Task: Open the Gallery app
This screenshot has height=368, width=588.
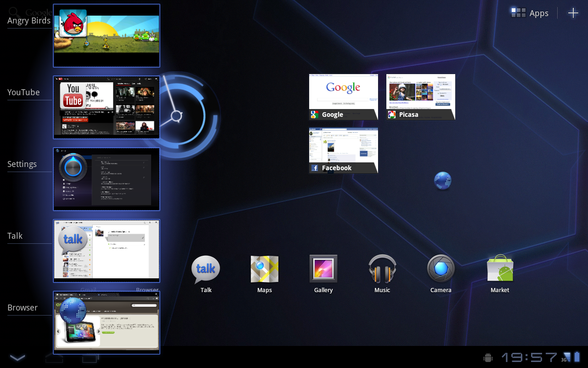Action: point(323,269)
